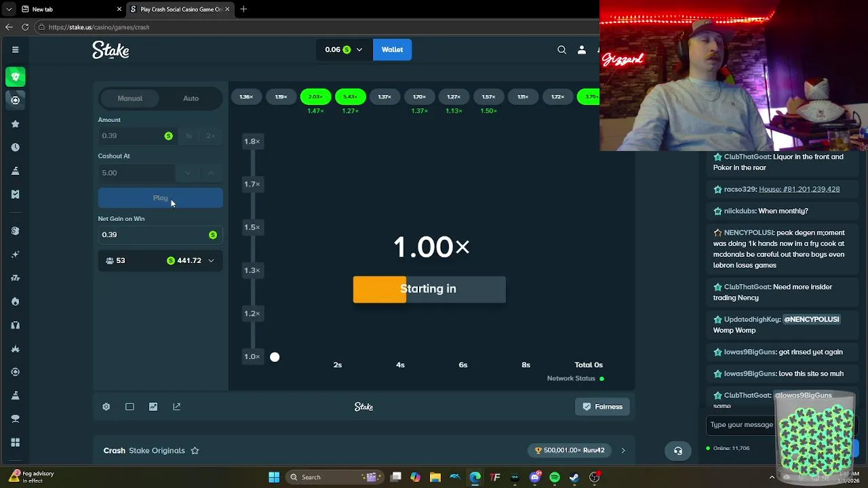This screenshot has width=868, height=488.
Task: Open the Fairness panel
Action: pos(602,407)
